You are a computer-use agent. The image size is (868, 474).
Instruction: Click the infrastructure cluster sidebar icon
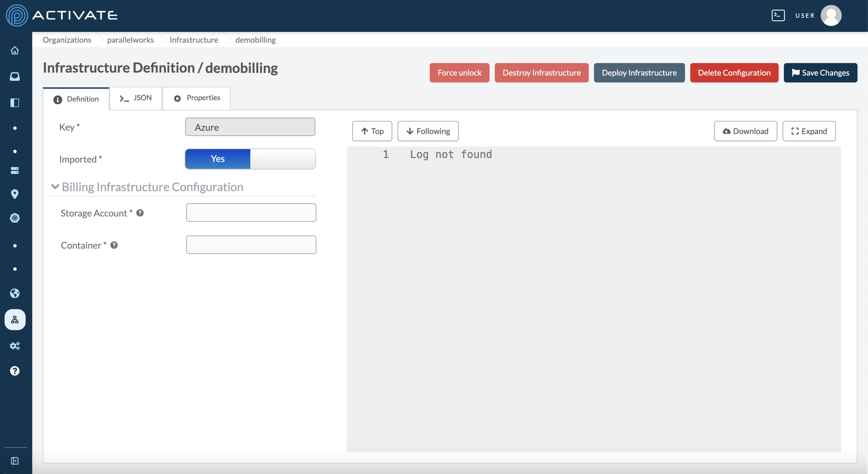click(x=16, y=319)
